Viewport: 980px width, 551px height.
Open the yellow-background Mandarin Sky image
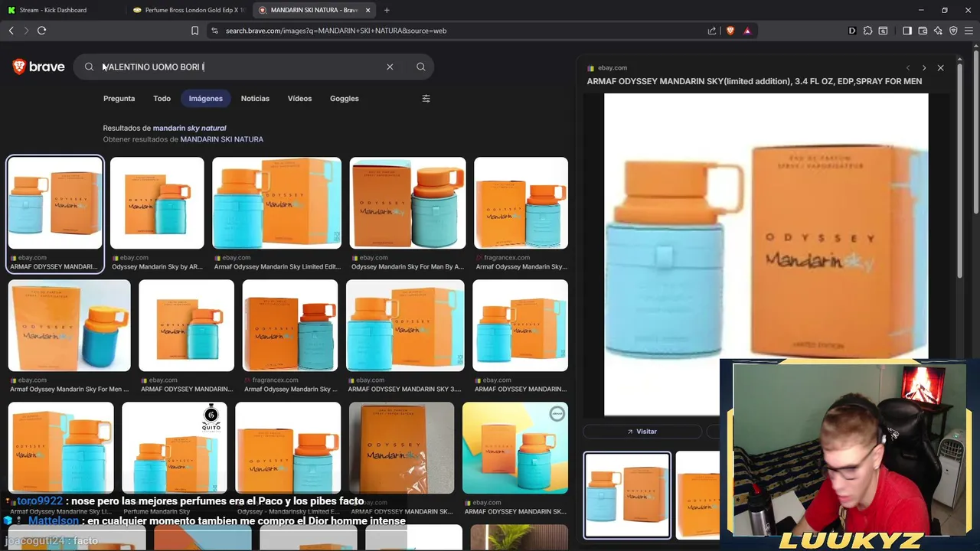[x=515, y=448]
